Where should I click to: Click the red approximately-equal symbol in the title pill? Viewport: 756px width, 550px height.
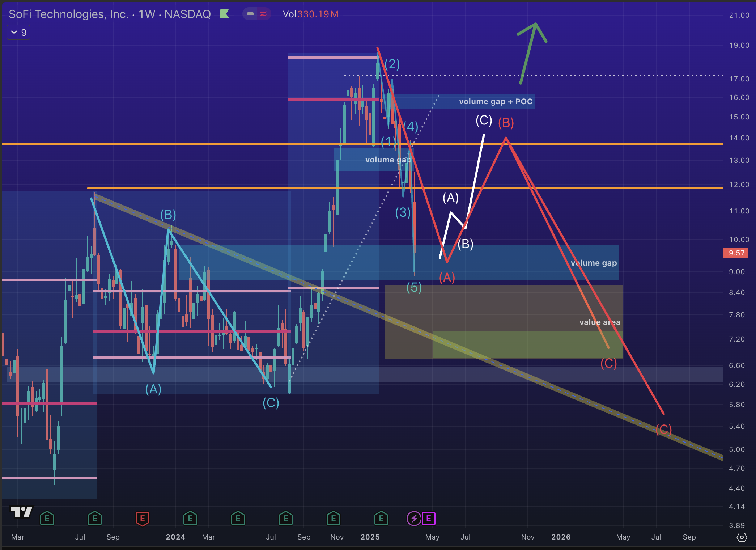pos(263,14)
